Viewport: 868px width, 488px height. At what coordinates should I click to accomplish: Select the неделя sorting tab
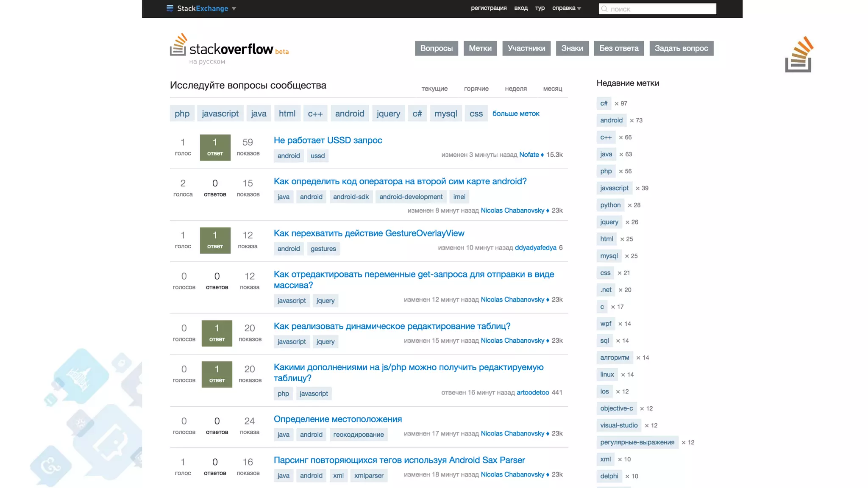515,89
